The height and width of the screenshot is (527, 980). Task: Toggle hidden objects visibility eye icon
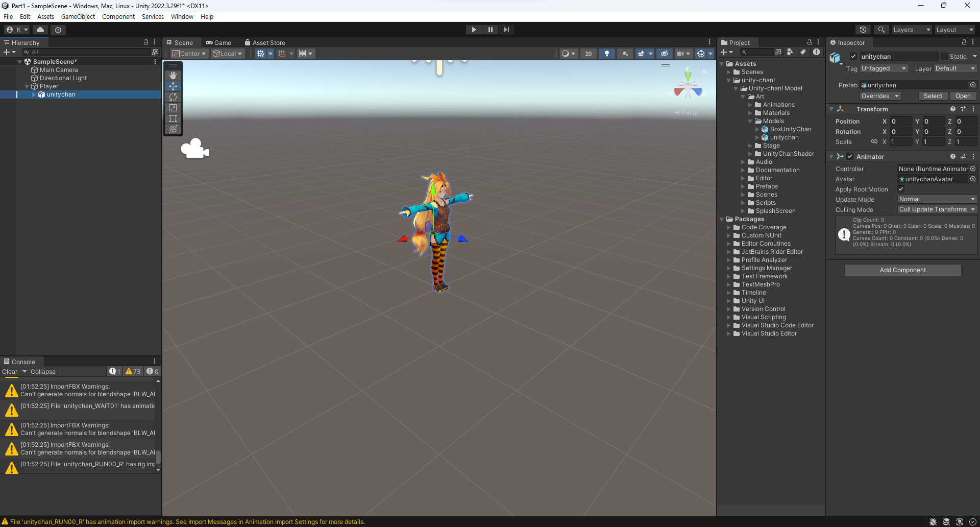[x=664, y=54]
